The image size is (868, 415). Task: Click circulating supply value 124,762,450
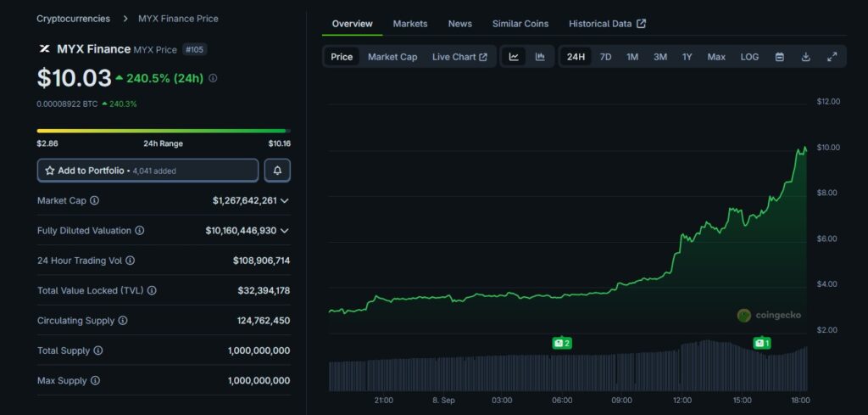(264, 320)
